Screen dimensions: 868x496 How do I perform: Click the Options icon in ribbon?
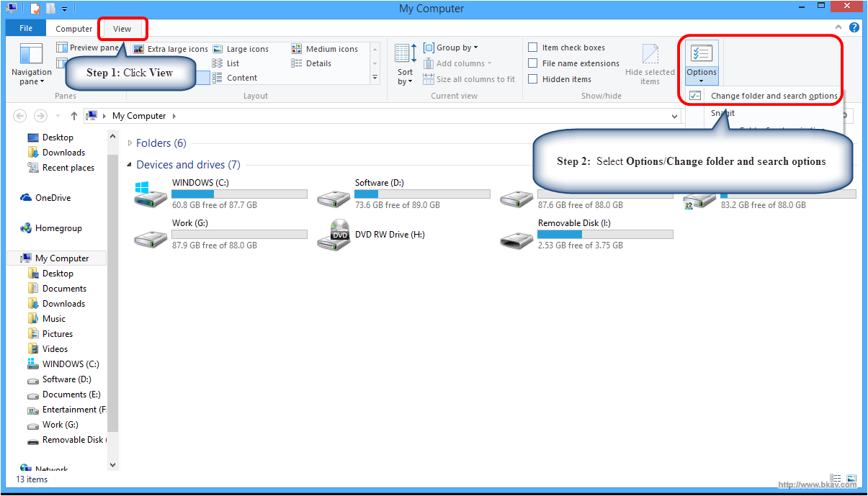701,54
